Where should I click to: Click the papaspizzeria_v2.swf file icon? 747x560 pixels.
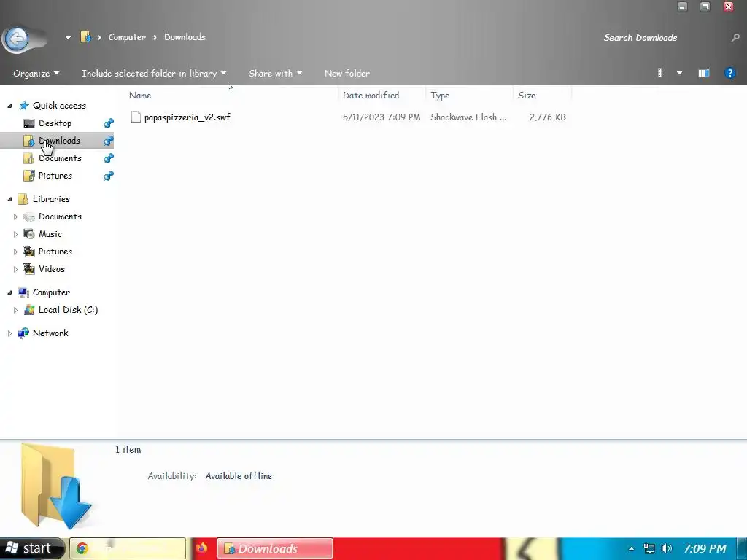point(136,117)
